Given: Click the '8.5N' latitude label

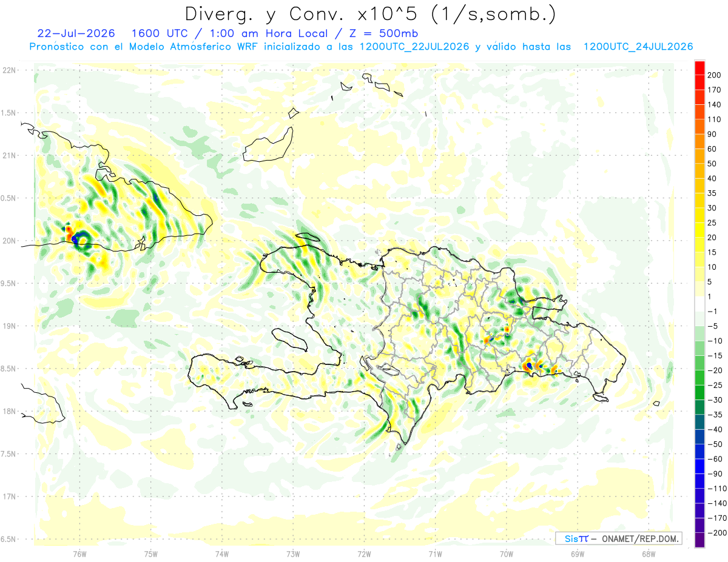Looking at the screenshot, I should click(8, 369).
